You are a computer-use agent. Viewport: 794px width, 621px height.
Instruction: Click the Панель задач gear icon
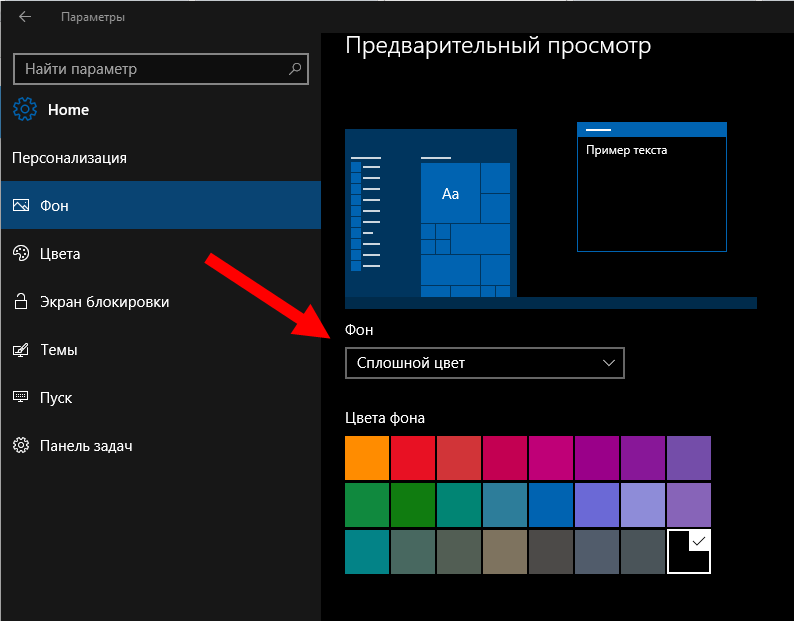point(21,445)
